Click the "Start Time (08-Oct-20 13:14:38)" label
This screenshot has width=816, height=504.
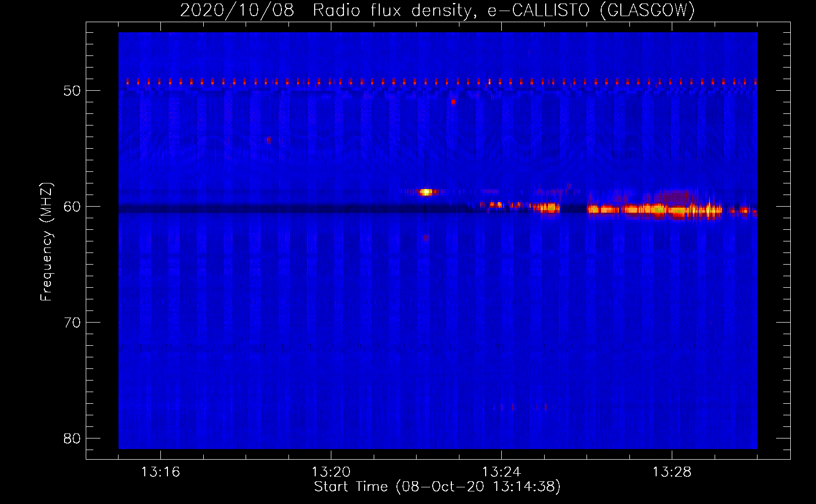tap(437, 487)
